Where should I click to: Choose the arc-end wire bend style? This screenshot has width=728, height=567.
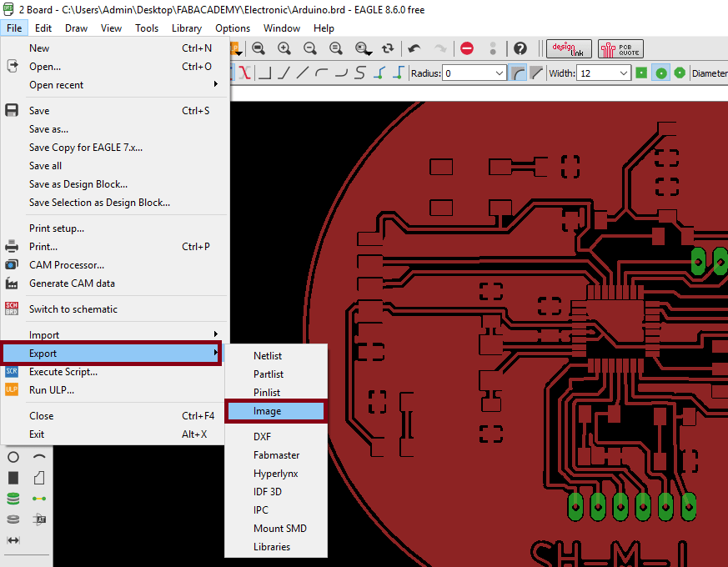click(341, 73)
